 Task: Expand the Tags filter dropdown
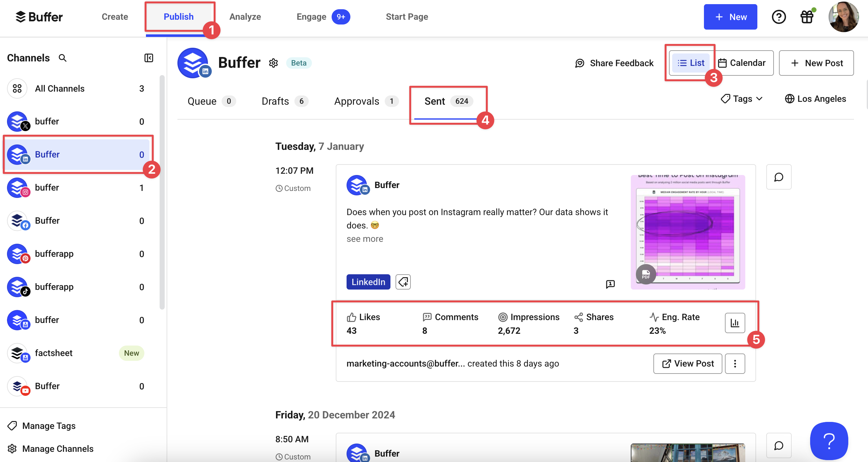[742, 99]
